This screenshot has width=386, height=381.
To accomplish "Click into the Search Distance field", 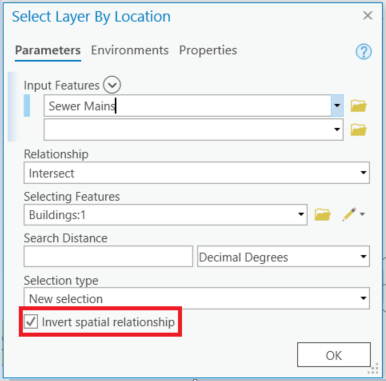I will 108,256.
